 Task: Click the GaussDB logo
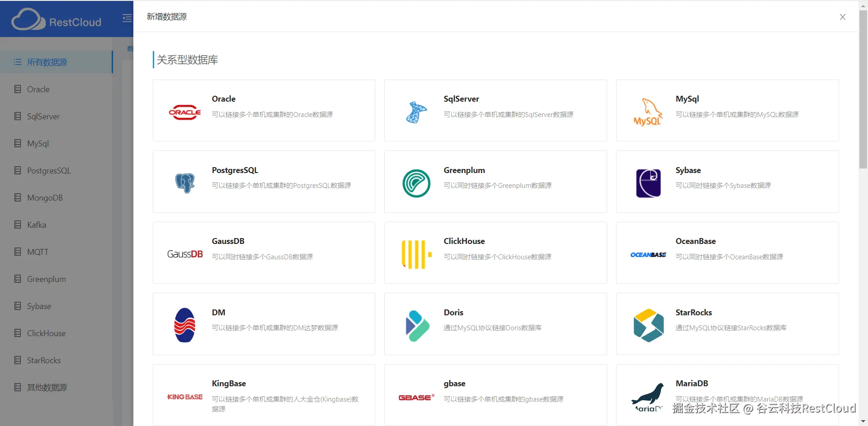[x=185, y=254]
